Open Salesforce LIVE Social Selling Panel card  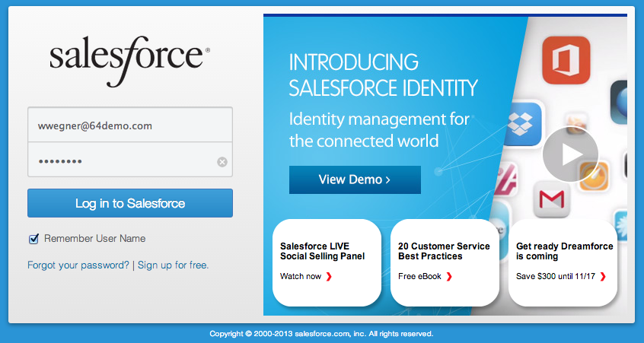pos(327,262)
